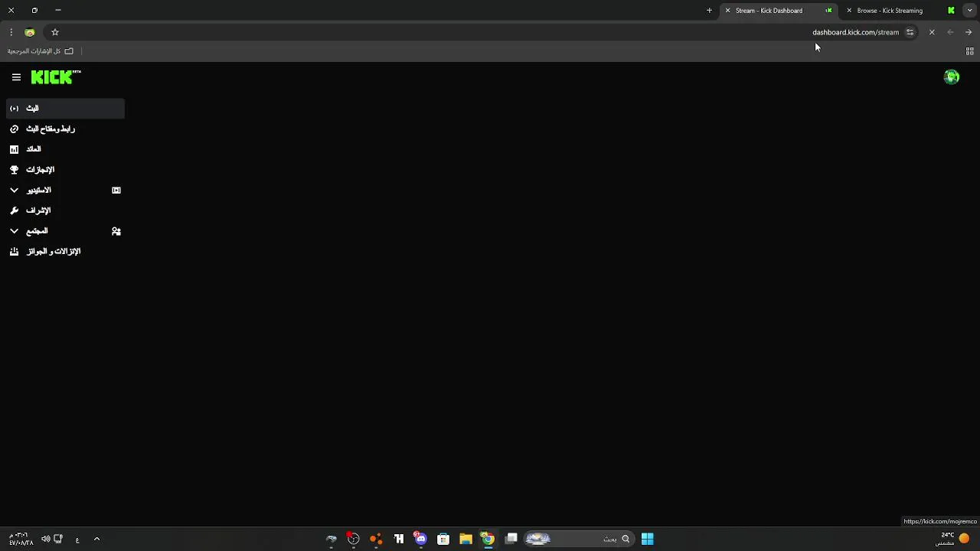
Task: Open the volume control in system tray
Action: (46, 539)
